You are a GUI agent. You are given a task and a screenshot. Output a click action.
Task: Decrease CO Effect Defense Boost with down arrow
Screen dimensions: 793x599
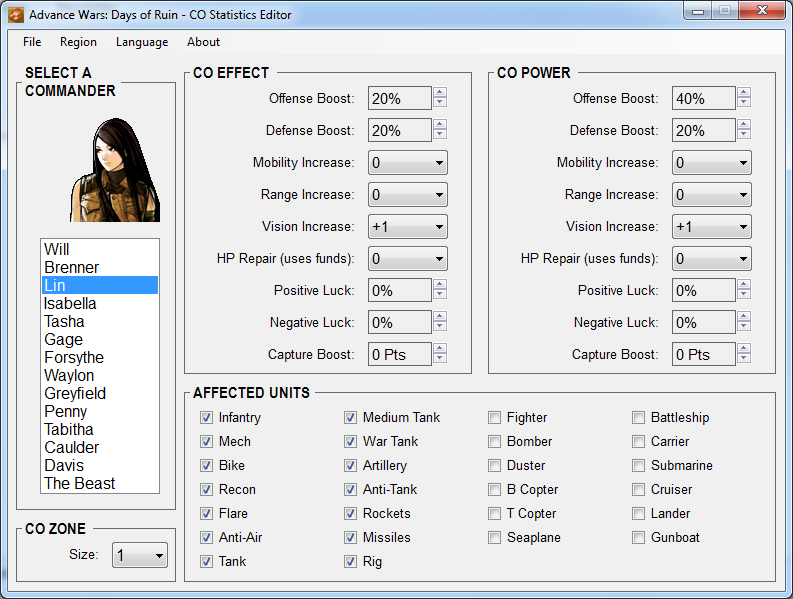coord(440,135)
